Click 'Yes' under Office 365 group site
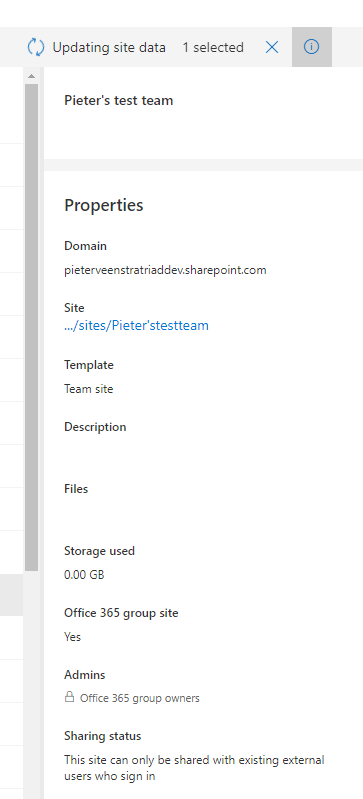Image resolution: width=363 pixels, height=799 pixels. click(72, 637)
